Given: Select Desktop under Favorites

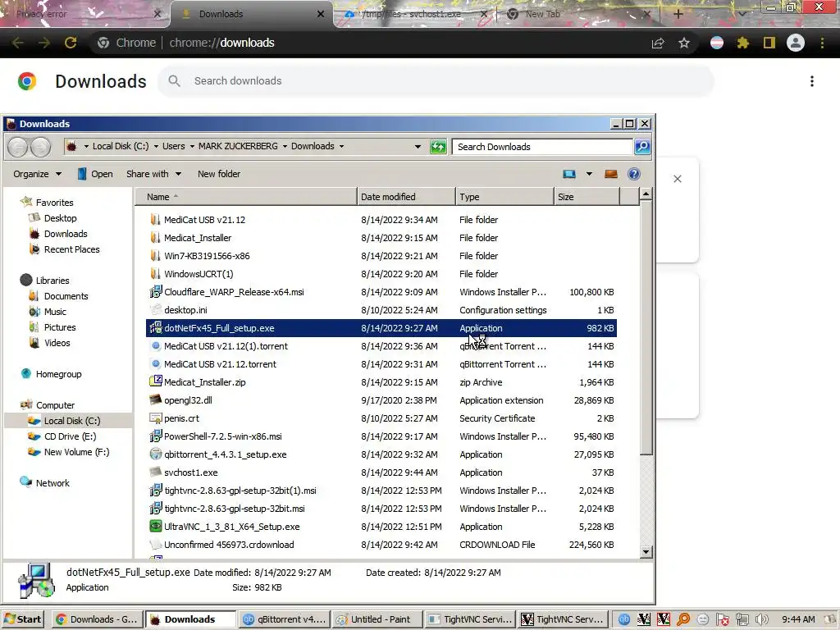Looking at the screenshot, I should tap(60, 218).
